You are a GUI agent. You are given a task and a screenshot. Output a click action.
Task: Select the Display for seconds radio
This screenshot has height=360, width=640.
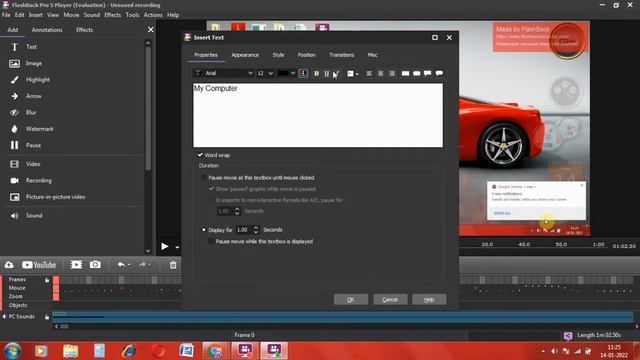(x=204, y=230)
